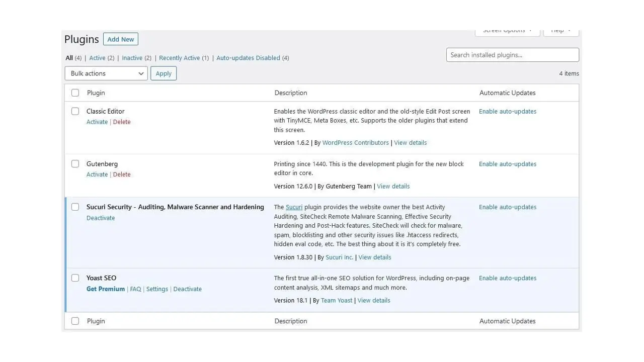Viewport: 644px width, 362px height.
Task: View details for Gutenberg
Action: (x=393, y=186)
